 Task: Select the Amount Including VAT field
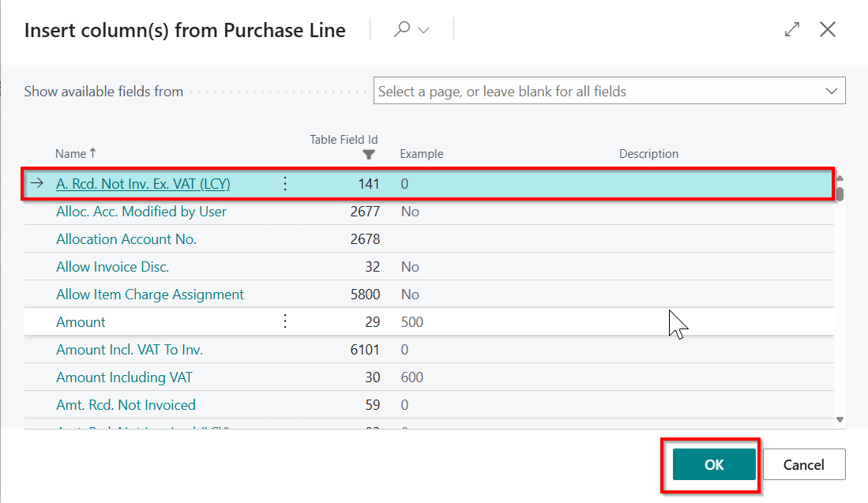point(124,377)
